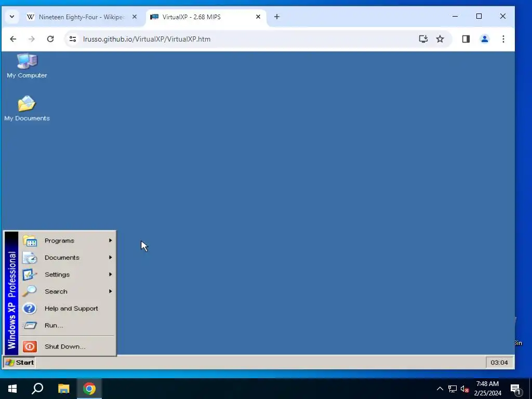Click the Programs folder icon in Start menu
The height and width of the screenshot is (399, 532).
pyautogui.click(x=30, y=241)
